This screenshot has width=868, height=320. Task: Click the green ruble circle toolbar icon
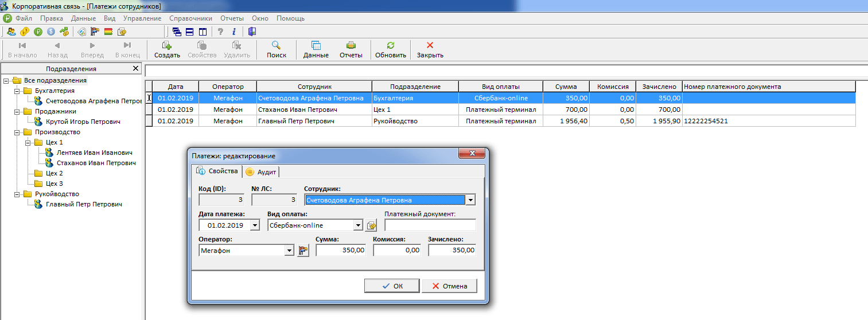click(x=38, y=32)
